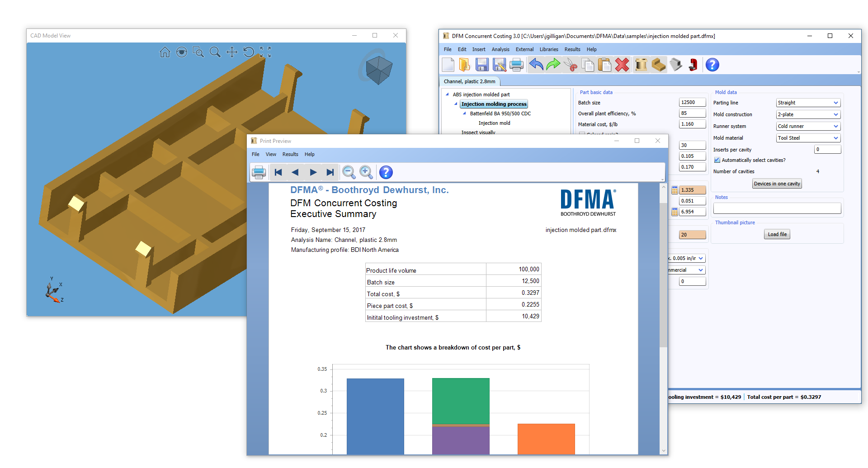Open the View menu in Print Preview
868x468 pixels.
pos(271,154)
